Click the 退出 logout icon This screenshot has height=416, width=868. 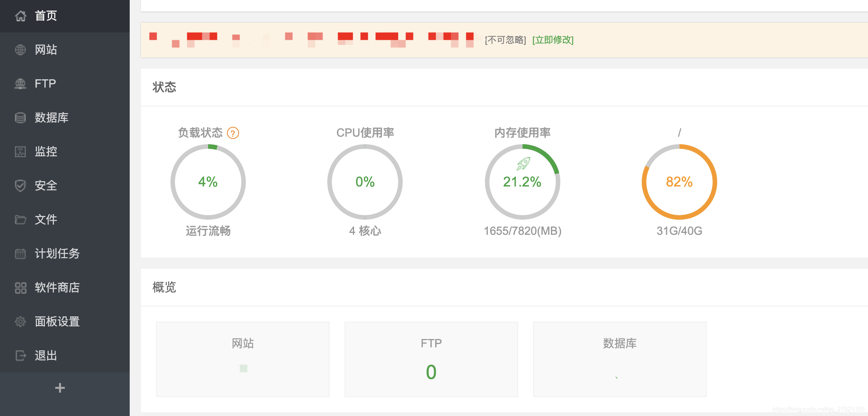[20, 356]
